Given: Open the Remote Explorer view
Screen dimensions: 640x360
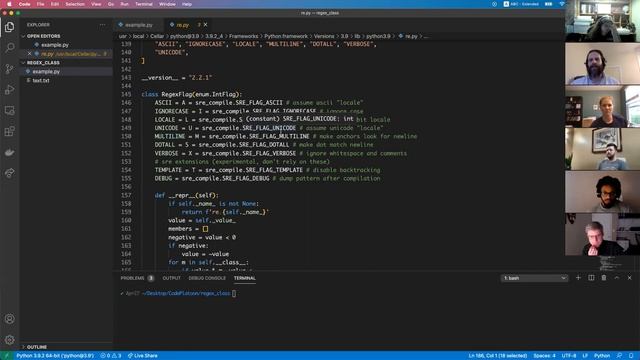Looking at the screenshot, I should pos(9,110).
